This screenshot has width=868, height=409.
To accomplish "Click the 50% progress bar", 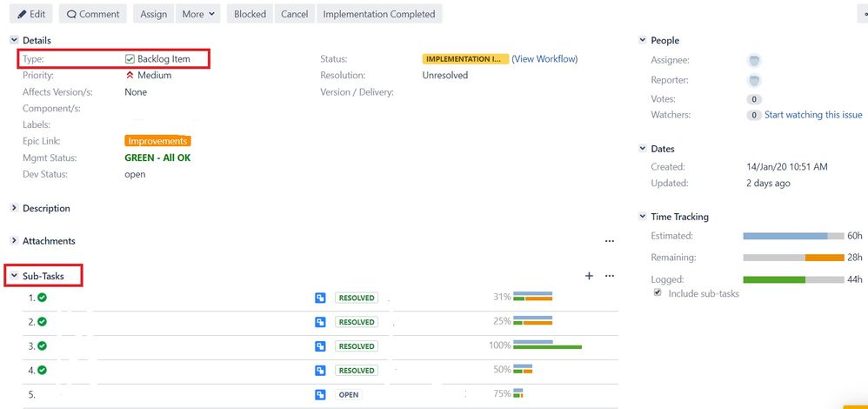I will (x=523, y=369).
